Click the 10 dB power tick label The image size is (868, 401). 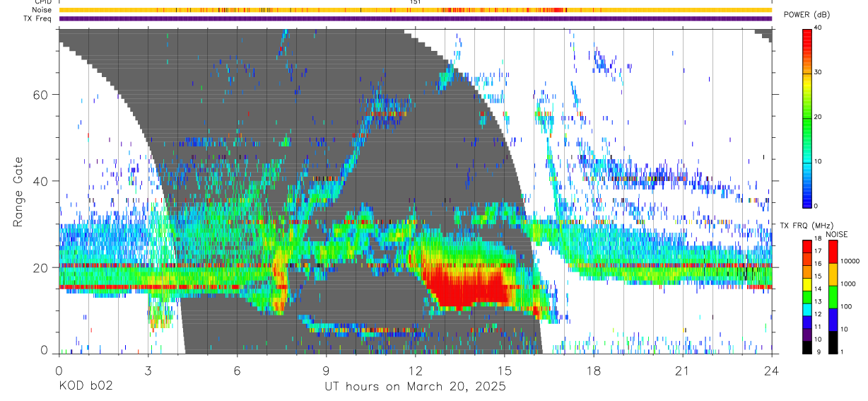819,161
